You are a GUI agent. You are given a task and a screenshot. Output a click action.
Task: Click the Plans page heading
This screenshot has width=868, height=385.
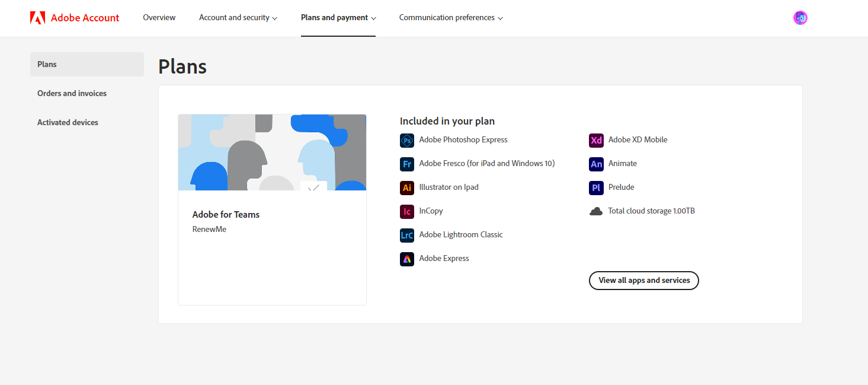click(x=182, y=66)
